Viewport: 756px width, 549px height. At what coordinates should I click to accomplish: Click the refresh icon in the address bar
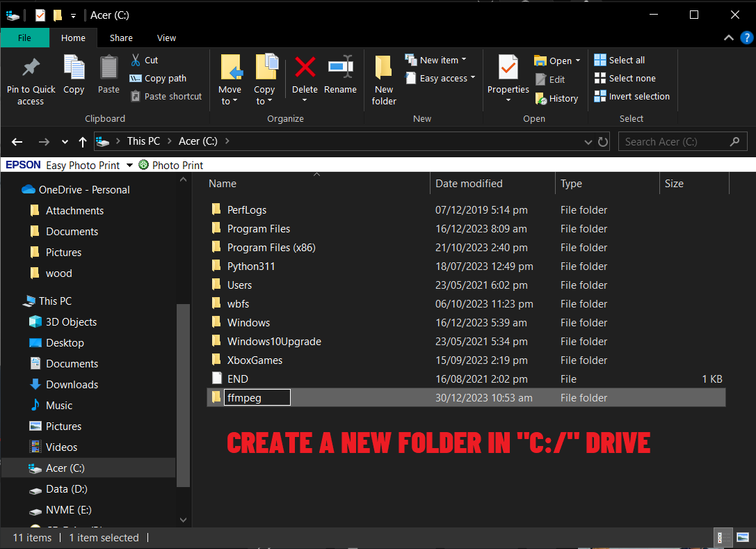pyautogui.click(x=602, y=141)
